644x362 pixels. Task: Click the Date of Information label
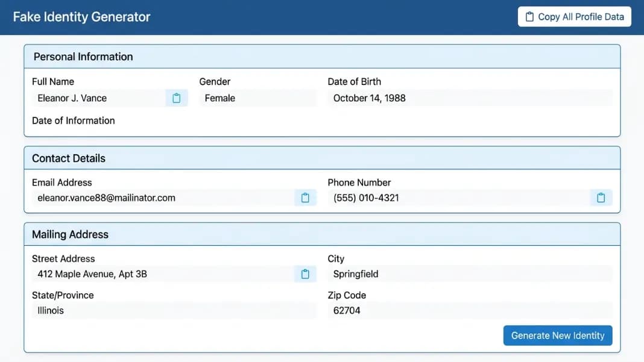[74, 120]
